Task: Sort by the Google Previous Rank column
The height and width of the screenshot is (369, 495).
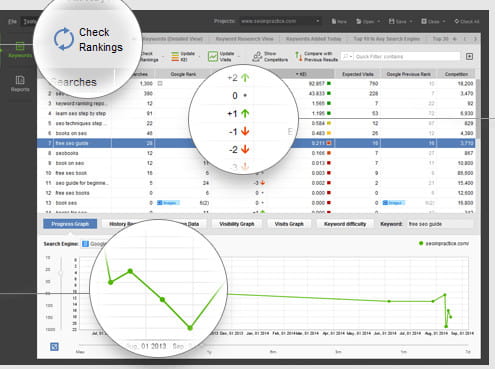Action: pyautogui.click(x=408, y=74)
